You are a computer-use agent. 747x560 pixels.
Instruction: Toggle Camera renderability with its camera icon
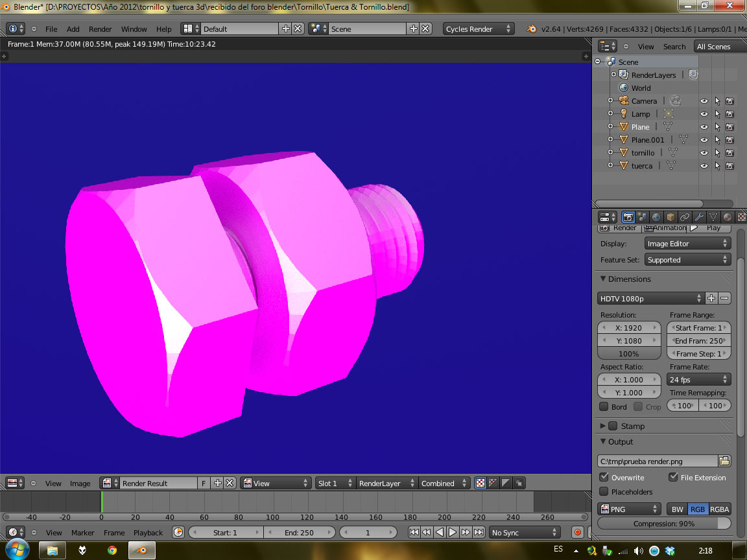729,101
